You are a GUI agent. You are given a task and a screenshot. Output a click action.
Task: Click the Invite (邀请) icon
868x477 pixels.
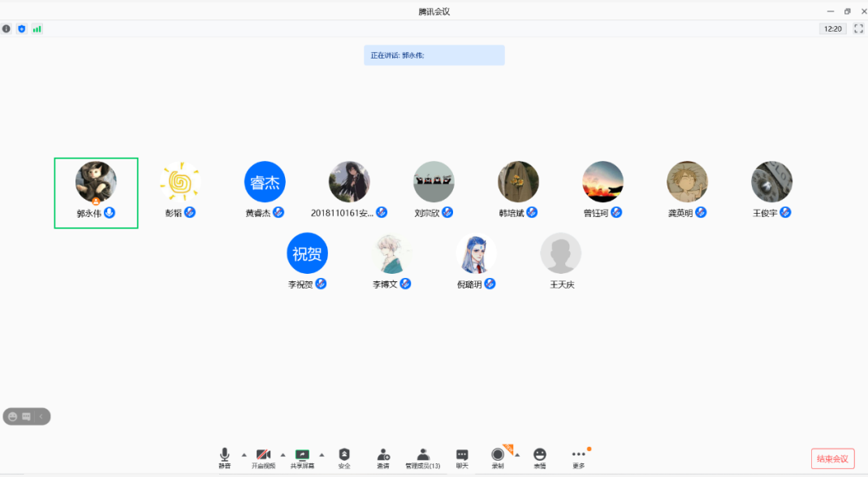(x=382, y=456)
